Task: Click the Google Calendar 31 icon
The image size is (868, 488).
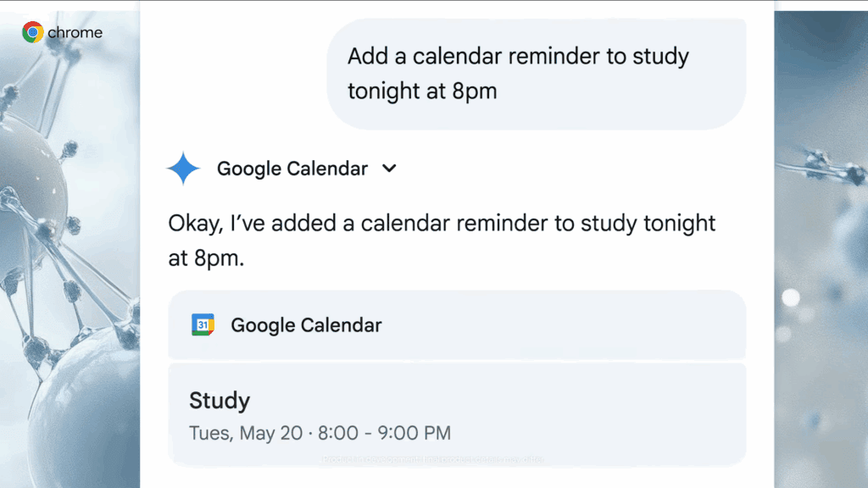Action: click(203, 324)
